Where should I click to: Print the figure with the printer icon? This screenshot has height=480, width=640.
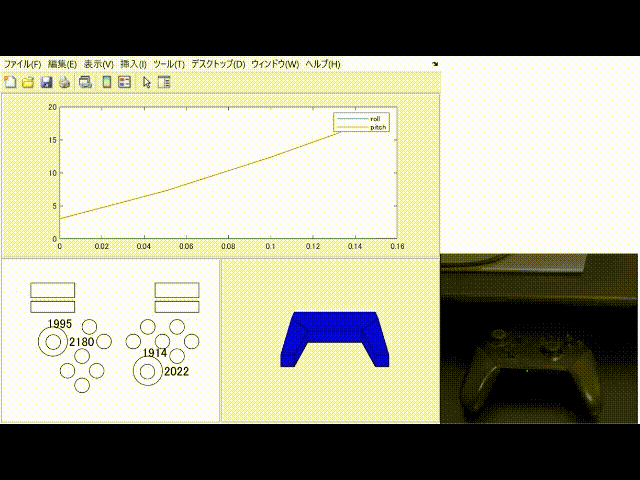(x=64, y=82)
